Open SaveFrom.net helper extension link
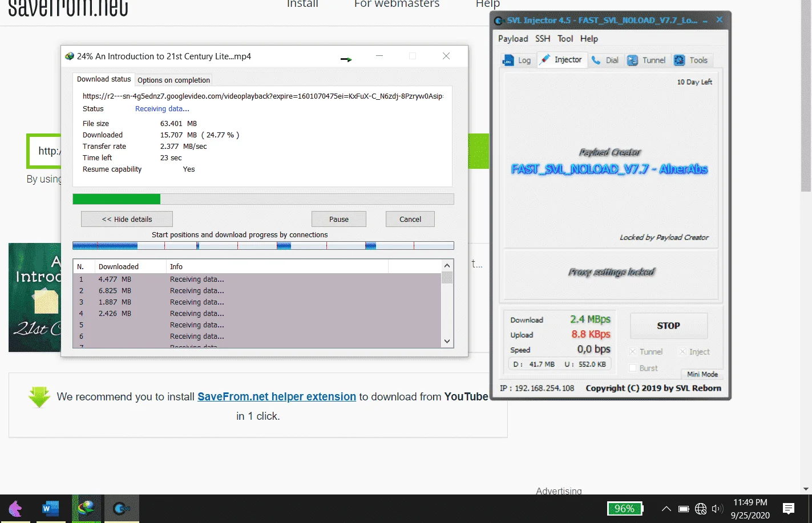The image size is (812, 523). tap(277, 397)
